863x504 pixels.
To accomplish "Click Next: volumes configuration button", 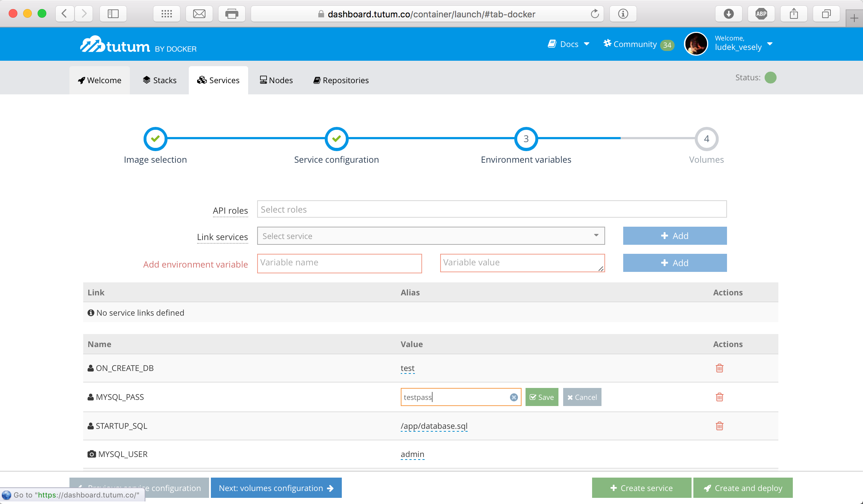I will 276,487.
